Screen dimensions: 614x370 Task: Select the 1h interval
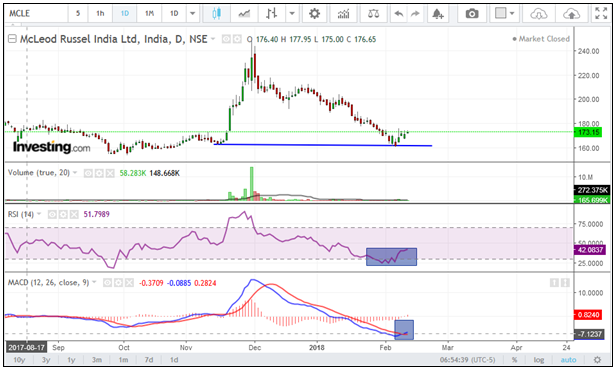[x=100, y=14]
